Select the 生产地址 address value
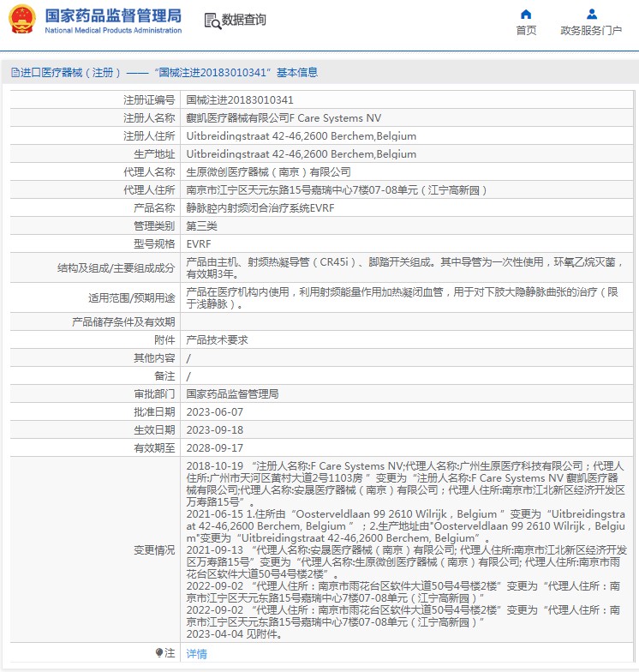This screenshot has height=672, width=639. coord(302,154)
